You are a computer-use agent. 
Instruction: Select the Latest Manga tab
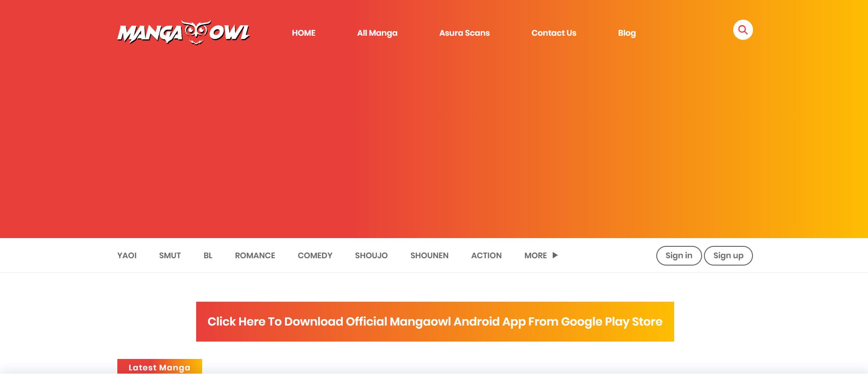159,367
